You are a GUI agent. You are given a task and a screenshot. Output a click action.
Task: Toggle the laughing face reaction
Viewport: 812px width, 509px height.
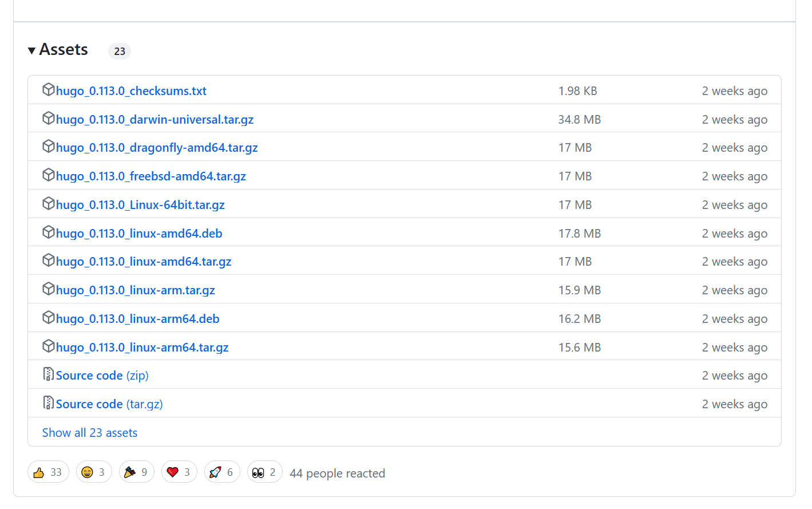click(x=94, y=472)
